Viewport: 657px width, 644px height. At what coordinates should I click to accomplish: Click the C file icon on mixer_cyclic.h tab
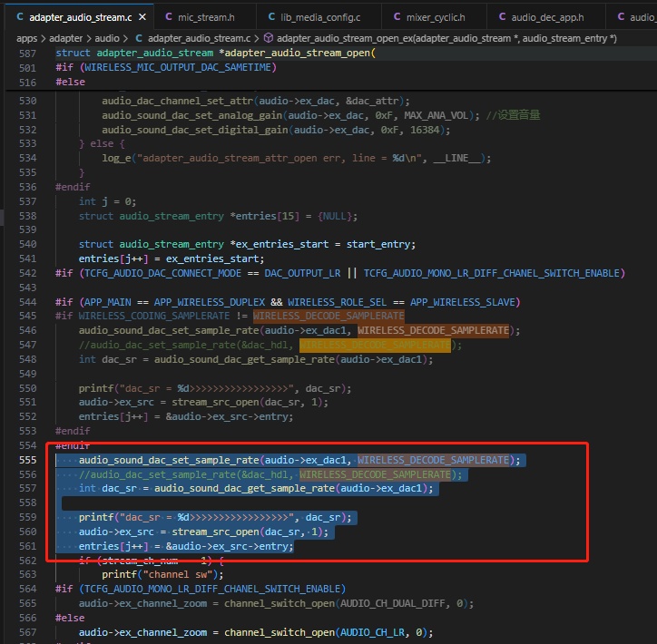click(397, 16)
